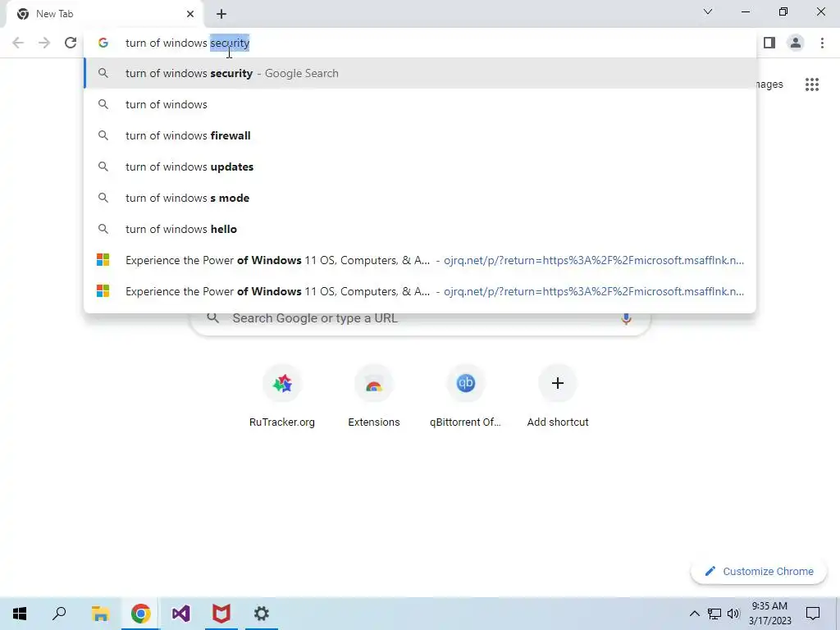Select the plain 'turn of windows' suggestion
This screenshot has height=630, width=840.
pos(420,104)
